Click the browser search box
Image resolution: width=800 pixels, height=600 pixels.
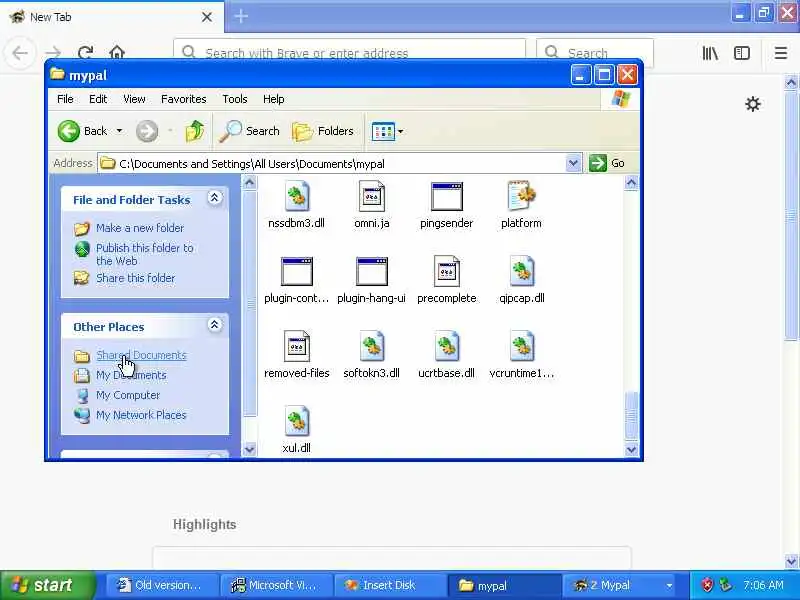pyautogui.click(x=595, y=52)
